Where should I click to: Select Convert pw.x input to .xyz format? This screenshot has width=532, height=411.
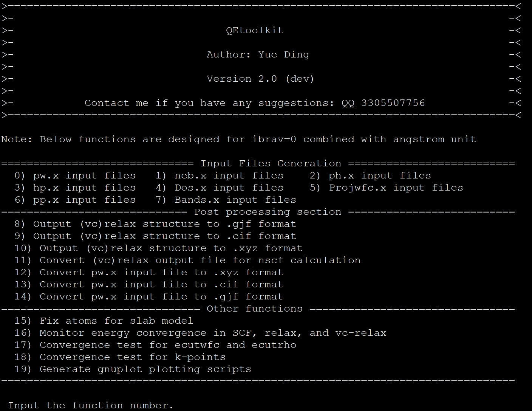click(x=149, y=273)
